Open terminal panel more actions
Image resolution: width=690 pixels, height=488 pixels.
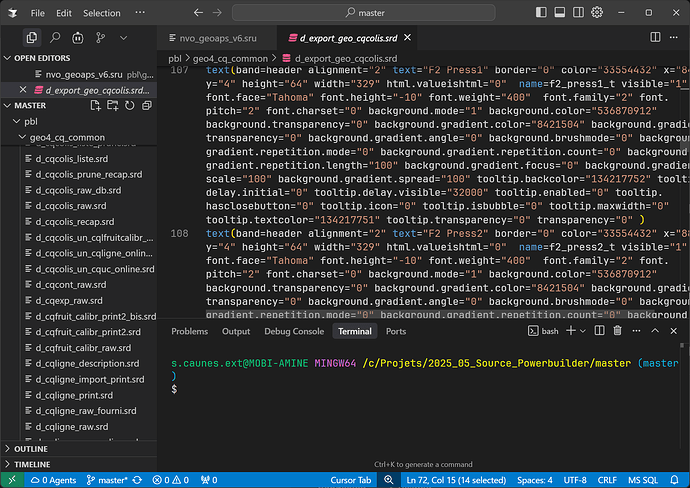click(x=636, y=331)
